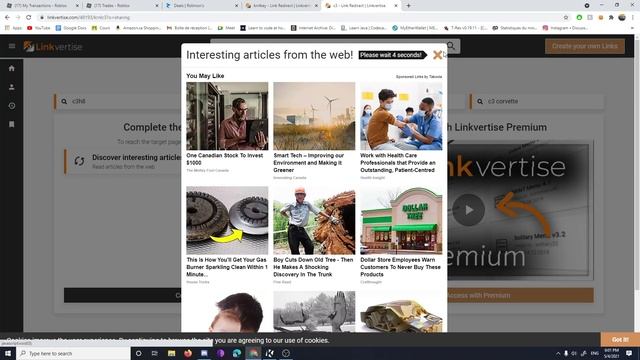Show hidden system tray icons chevron
Screen dimensions: 640x360
(x=558, y=353)
